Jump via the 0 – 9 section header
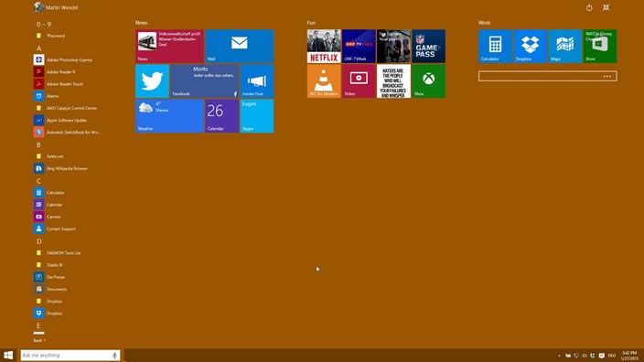Image resolution: width=644 pixels, height=362 pixels. [44, 24]
